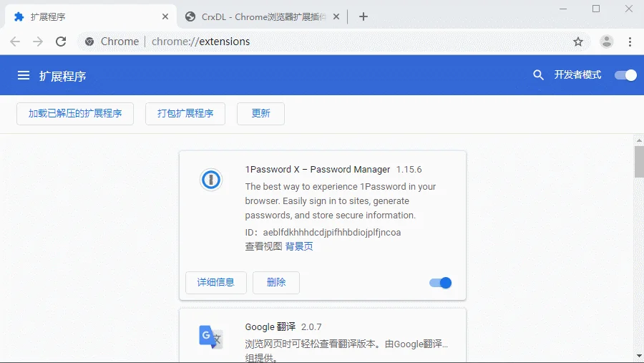Image resolution: width=644 pixels, height=363 pixels.
Task: Click the 更新 button
Action: 260,113
